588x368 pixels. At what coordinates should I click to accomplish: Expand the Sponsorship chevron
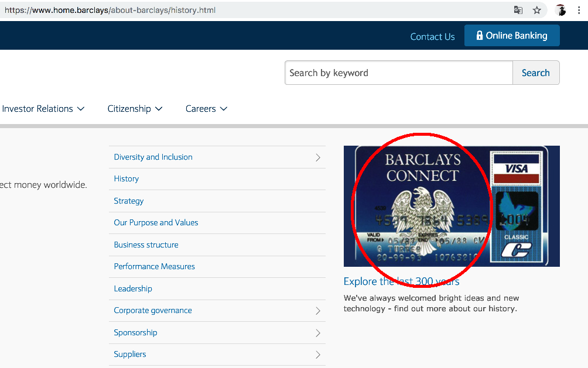[x=317, y=333]
